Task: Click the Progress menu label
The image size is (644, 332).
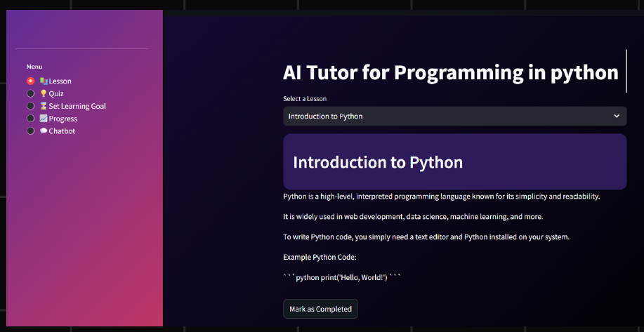Action: pos(63,119)
